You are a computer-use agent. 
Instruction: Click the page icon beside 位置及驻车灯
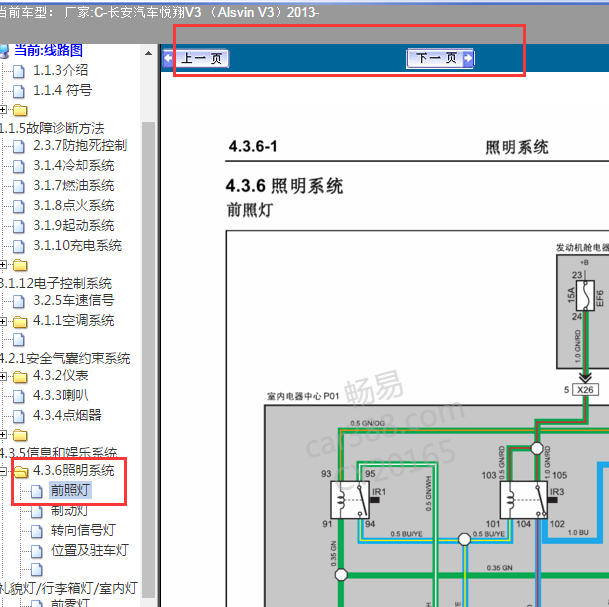pos(37,551)
